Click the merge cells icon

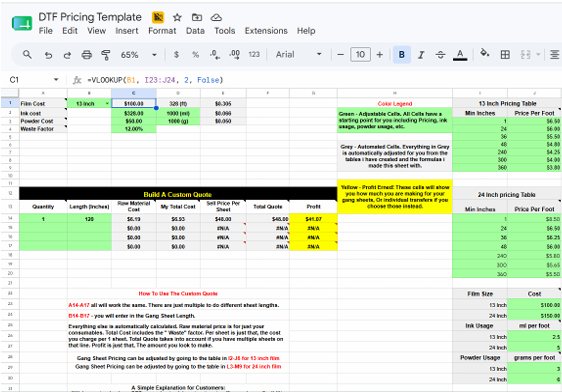click(525, 55)
